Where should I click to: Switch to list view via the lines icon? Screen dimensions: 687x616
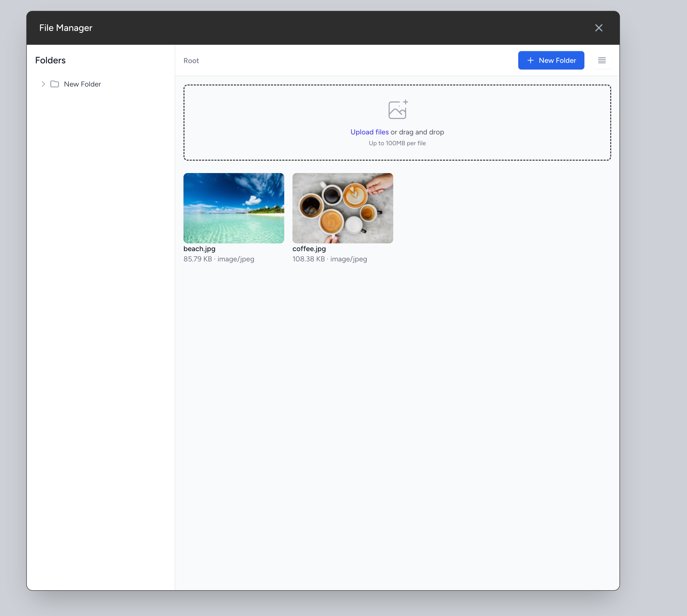602,60
